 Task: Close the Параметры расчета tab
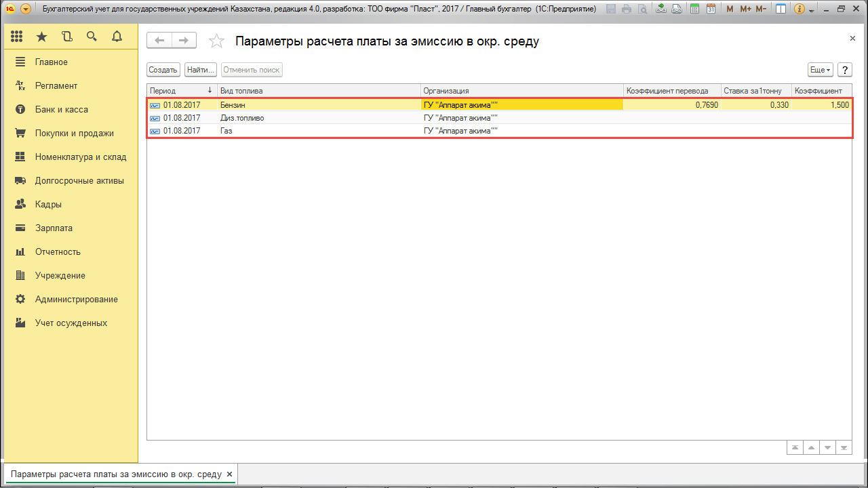pyautogui.click(x=229, y=474)
